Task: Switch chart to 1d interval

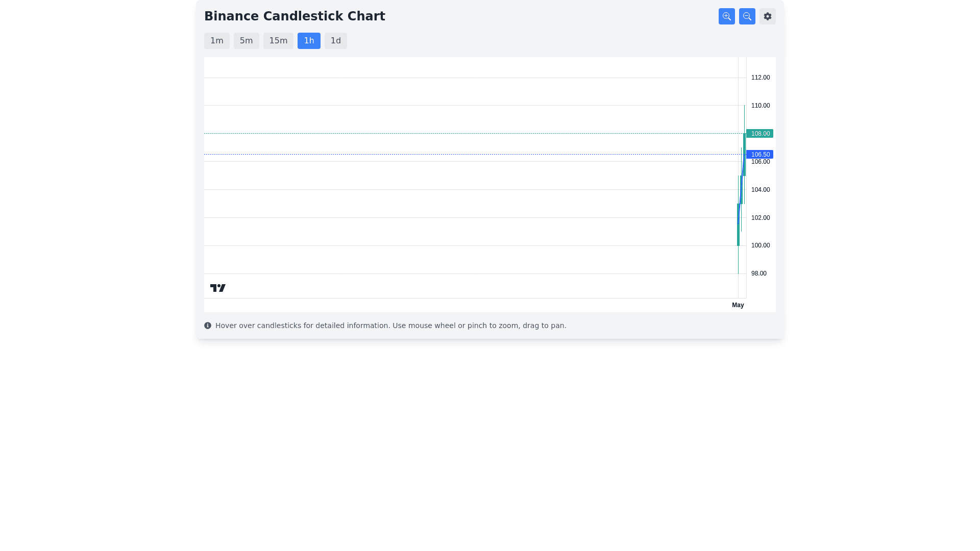Action: click(335, 41)
